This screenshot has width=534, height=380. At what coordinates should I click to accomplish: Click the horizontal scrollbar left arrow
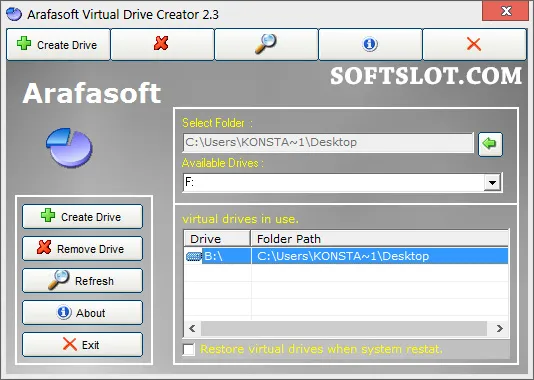[192, 329]
